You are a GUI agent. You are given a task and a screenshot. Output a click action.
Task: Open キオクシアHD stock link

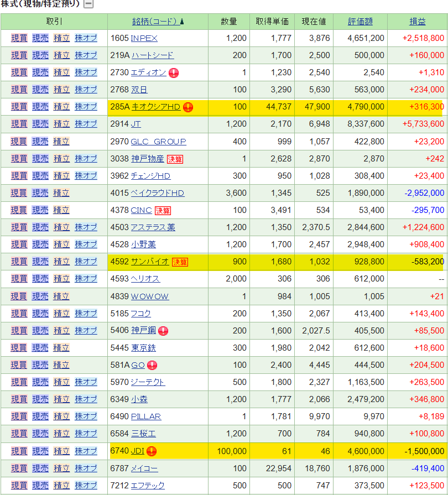(156, 107)
